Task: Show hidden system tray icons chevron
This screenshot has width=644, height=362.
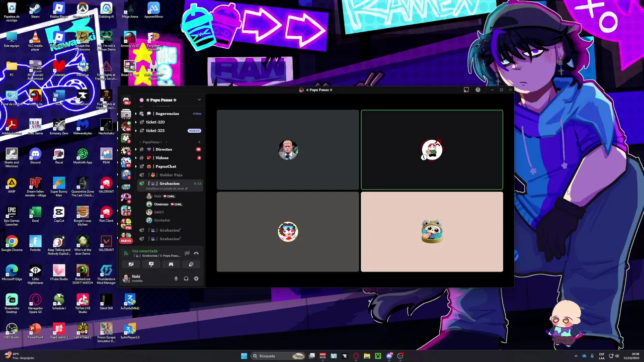Action: pyautogui.click(x=576, y=356)
